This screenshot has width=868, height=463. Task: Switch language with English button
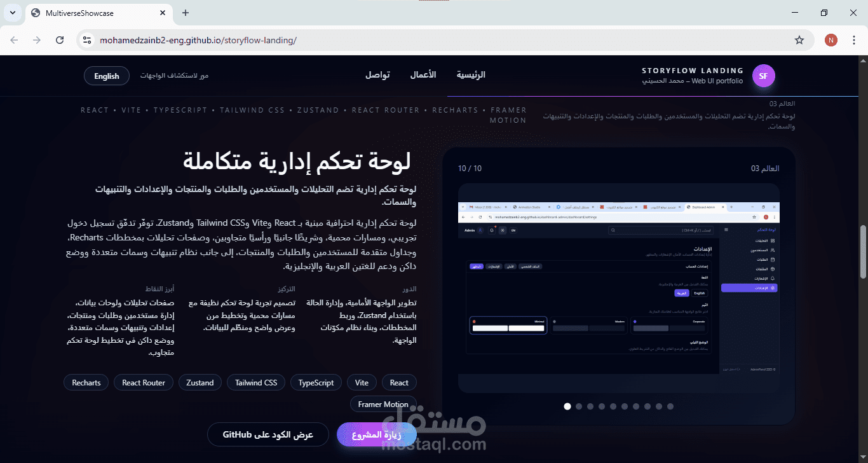pyautogui.click(x=107, y=76)
